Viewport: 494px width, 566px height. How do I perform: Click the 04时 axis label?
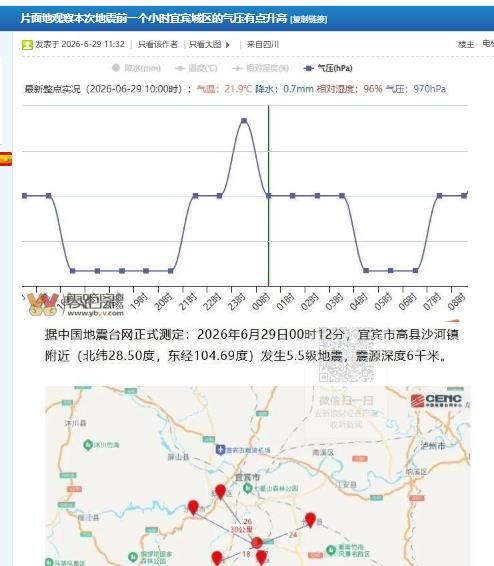[x=359, y=302]
